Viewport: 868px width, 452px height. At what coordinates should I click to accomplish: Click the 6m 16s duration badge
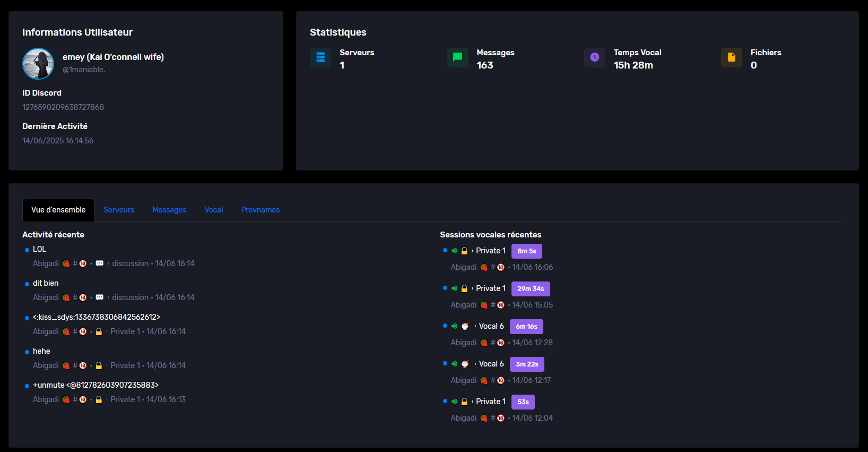[x=526, y=327]
